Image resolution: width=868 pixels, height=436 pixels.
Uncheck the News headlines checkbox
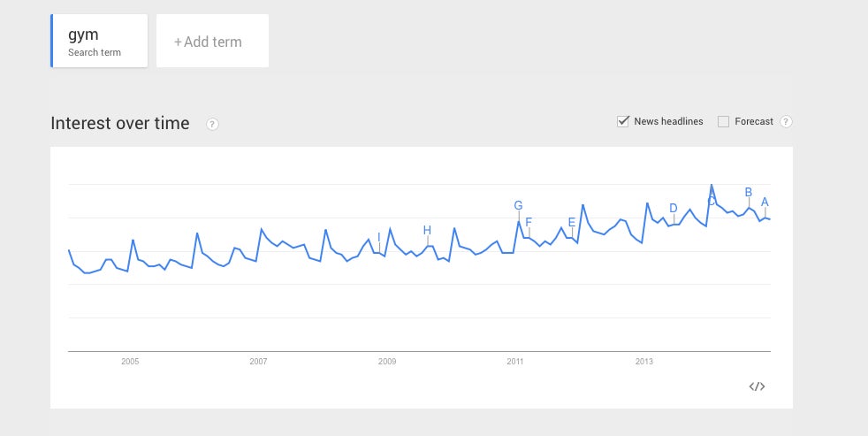click(623, 121)
